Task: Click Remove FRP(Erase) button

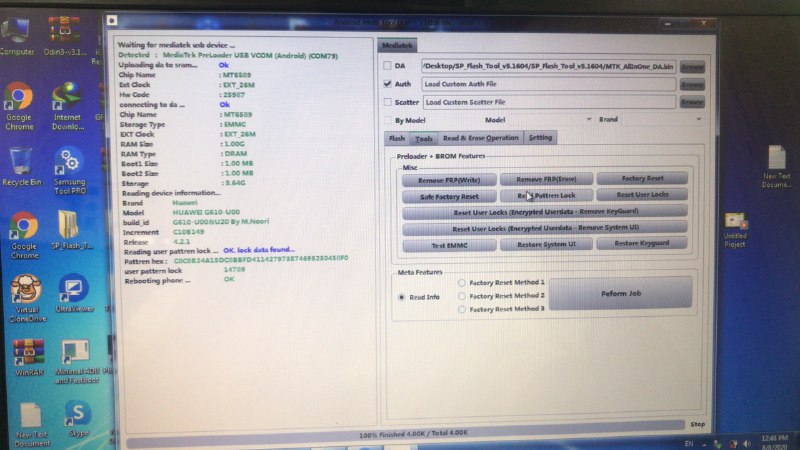Action: point(546,179)
